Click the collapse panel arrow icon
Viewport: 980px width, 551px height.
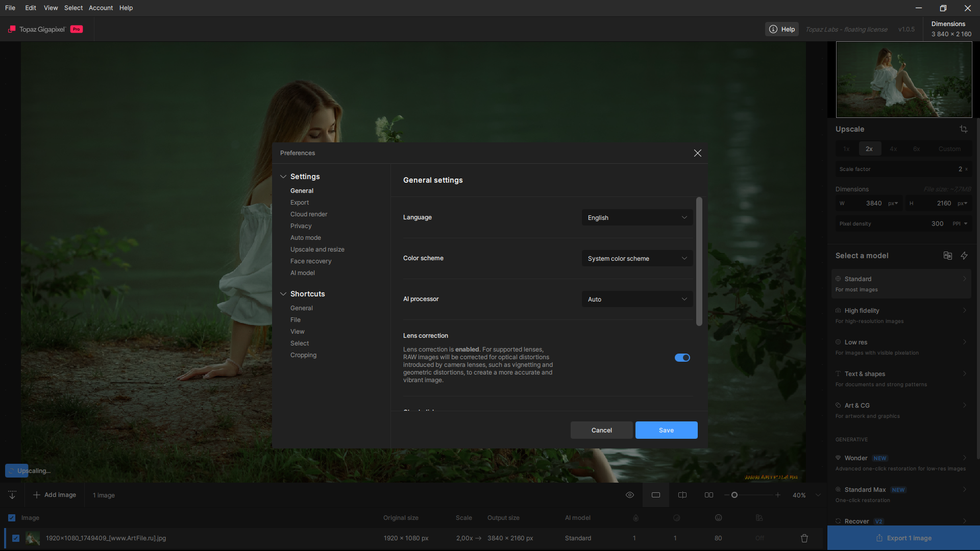point(12,495)
